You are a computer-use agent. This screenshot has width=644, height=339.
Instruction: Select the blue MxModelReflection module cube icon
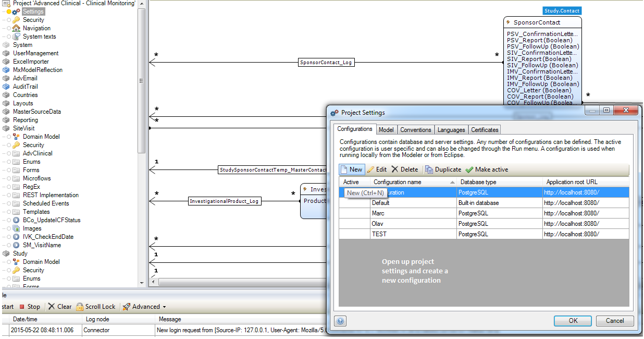[6, 70]
